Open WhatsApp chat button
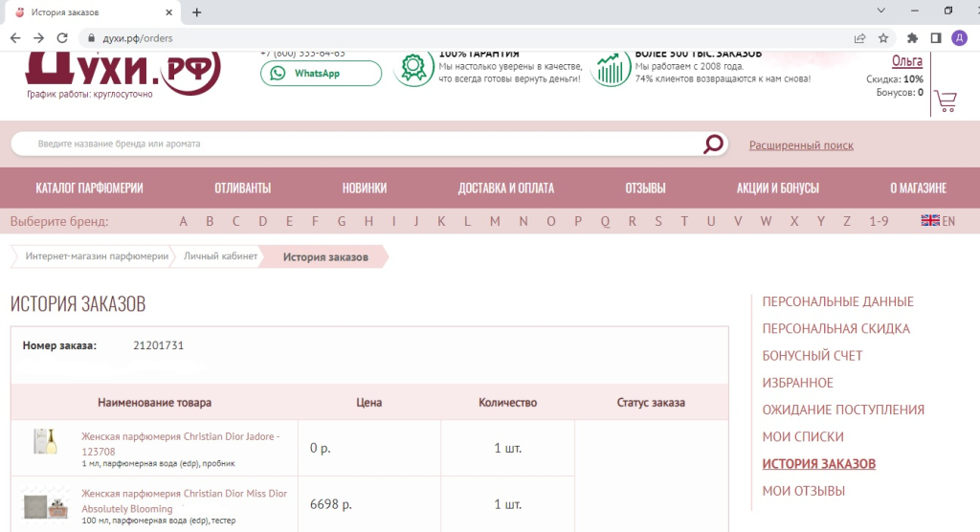The height and width of the screenshot is (532, 980). 321,73
